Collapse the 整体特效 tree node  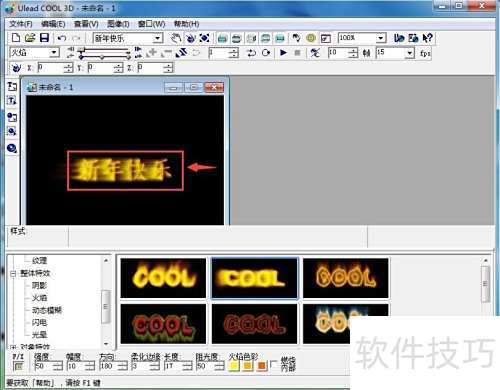(x=13, y=274)
